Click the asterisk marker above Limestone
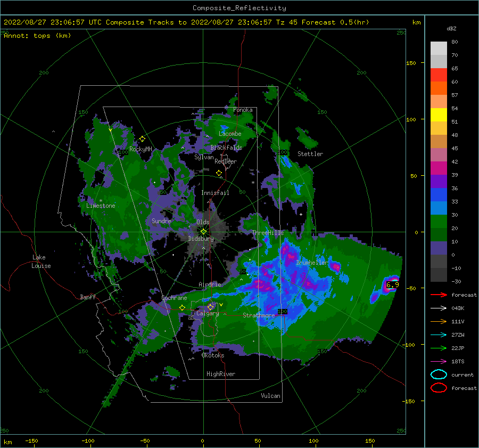Screen dimensions: 479x448 click(101, 201)
